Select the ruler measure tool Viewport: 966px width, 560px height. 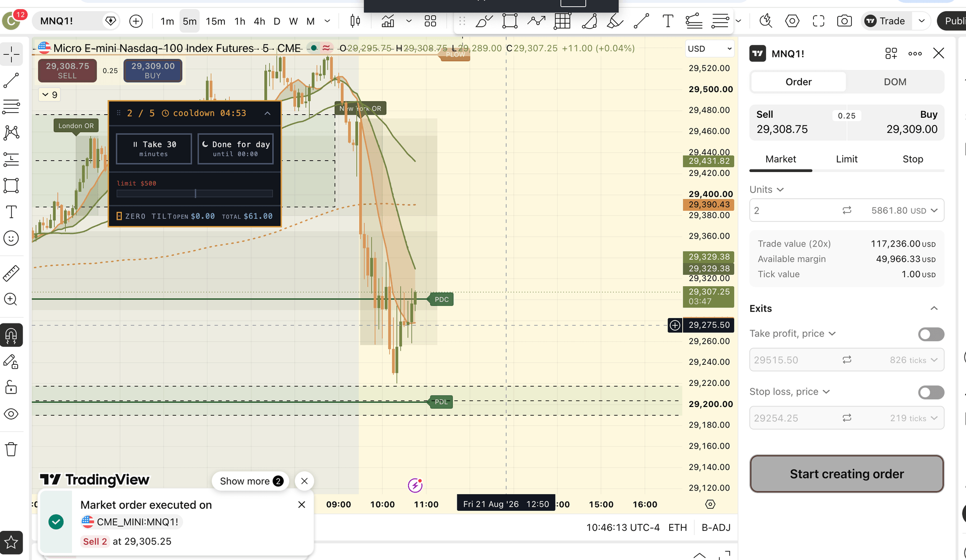[x=11, y=273]
